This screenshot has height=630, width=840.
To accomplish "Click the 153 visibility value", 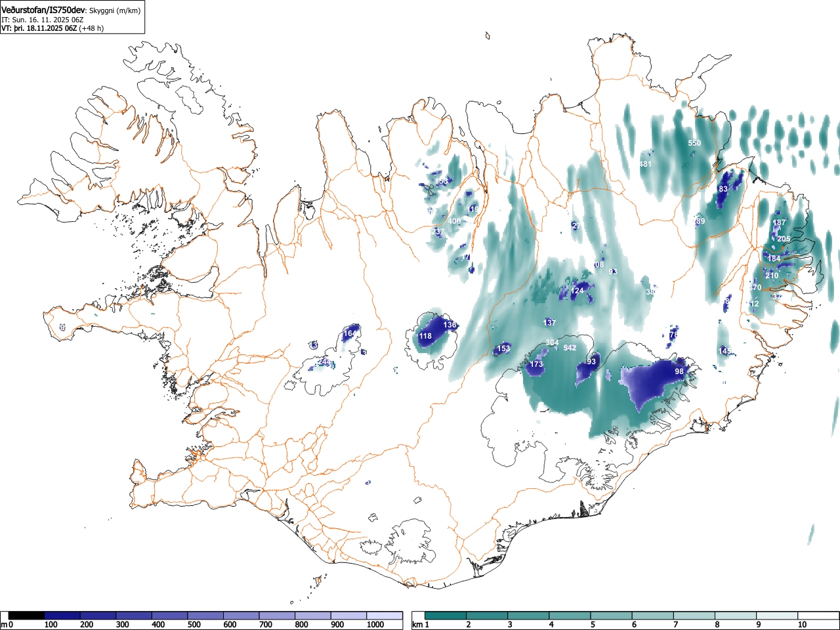I will (503, 348).
